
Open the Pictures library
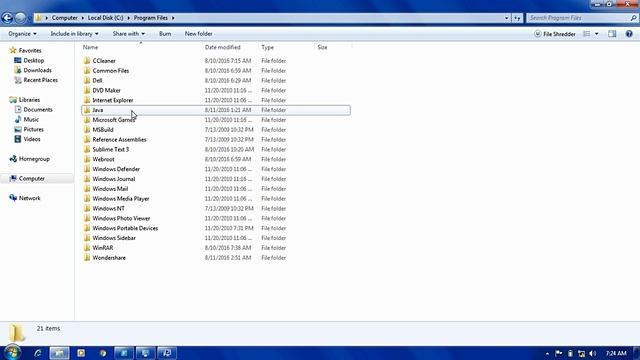[29, 129]
